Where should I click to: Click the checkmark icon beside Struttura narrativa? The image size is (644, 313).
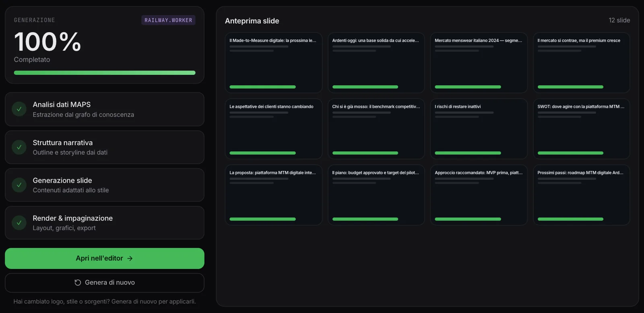(19, 147)
